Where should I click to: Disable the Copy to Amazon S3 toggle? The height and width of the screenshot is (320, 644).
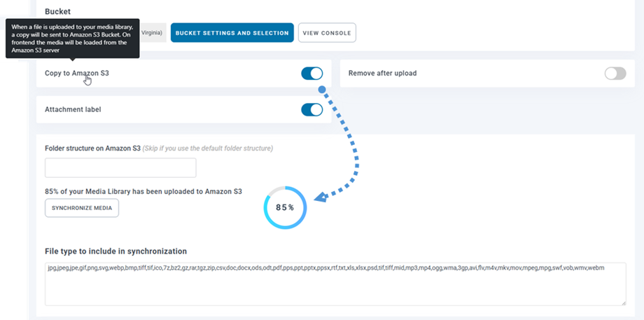[x=311, y=74]
